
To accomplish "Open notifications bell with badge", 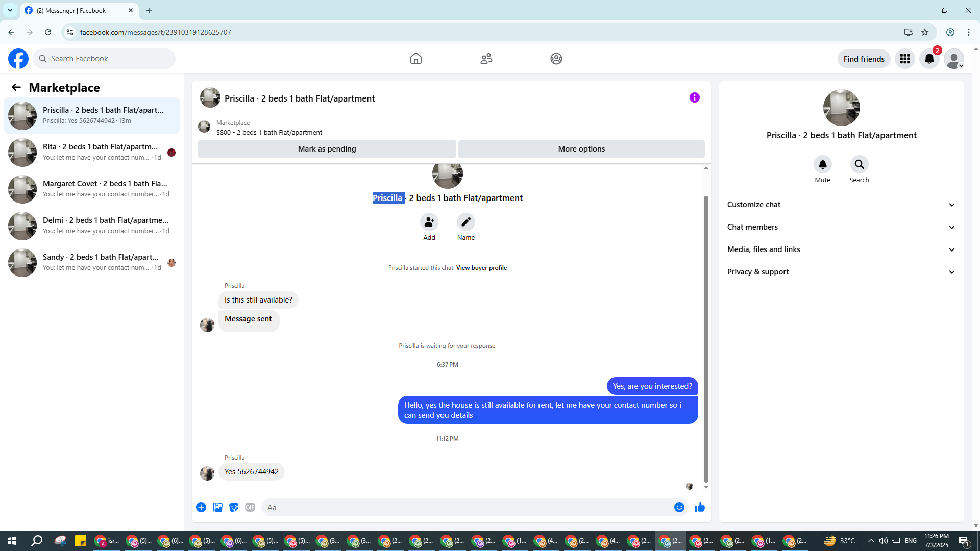I will point(929,59).
